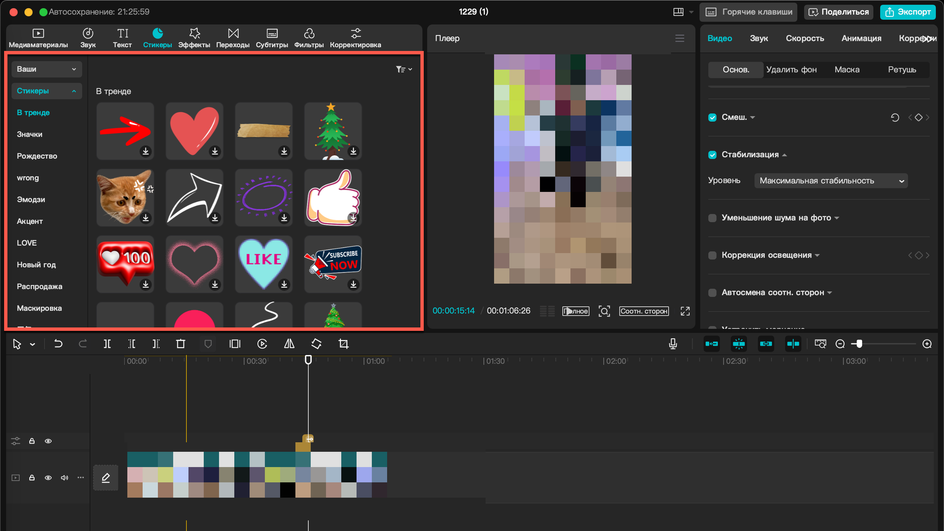
Task: Collapse the Стикеры category section
Action: coord(46,91)
